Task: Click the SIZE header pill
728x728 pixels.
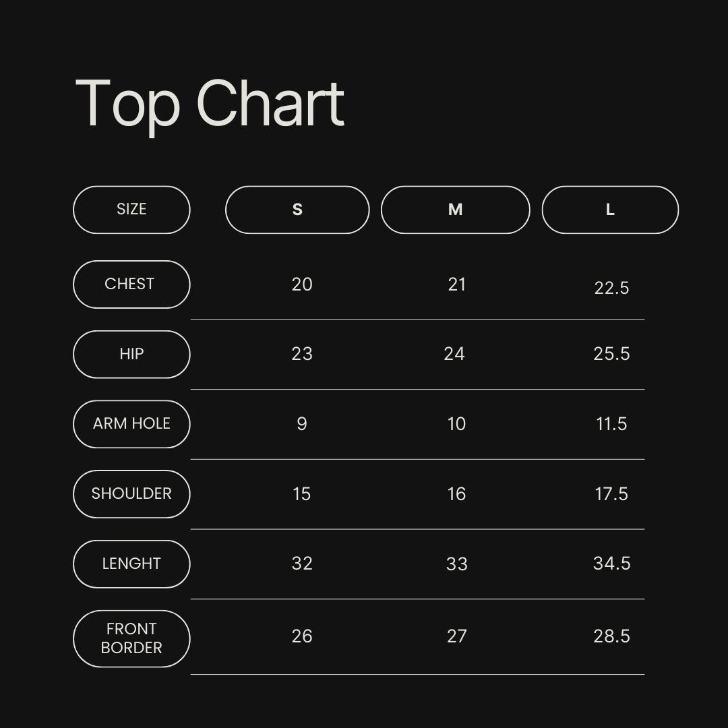Action: click(x=131, y=210)
